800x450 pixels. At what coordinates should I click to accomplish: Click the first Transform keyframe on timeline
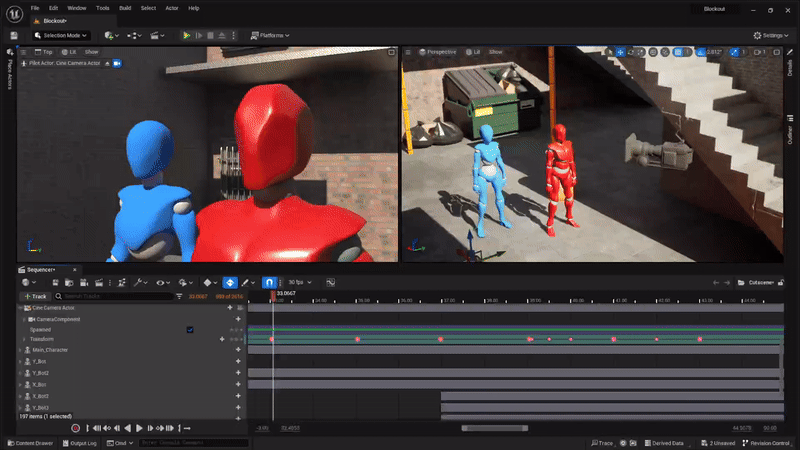click(x=271, y=340)
